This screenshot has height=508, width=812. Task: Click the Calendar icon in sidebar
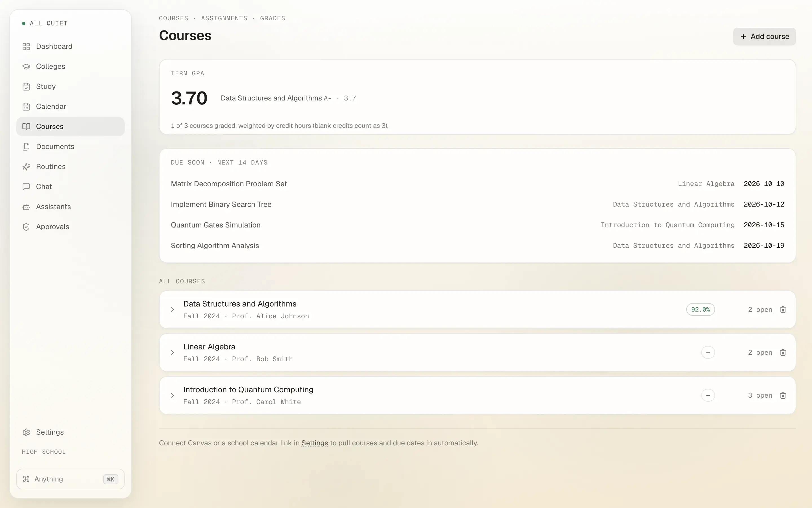[x=26, y=106]
